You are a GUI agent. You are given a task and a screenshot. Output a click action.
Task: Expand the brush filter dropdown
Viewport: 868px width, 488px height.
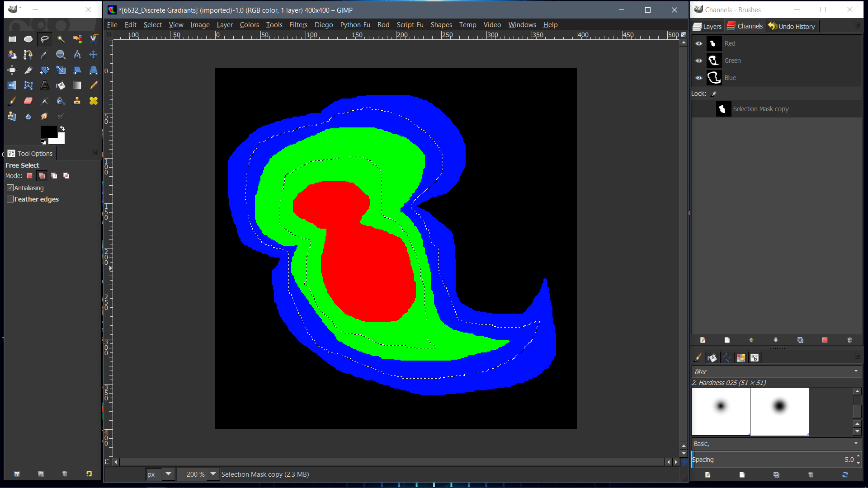(x=855, y=371)
